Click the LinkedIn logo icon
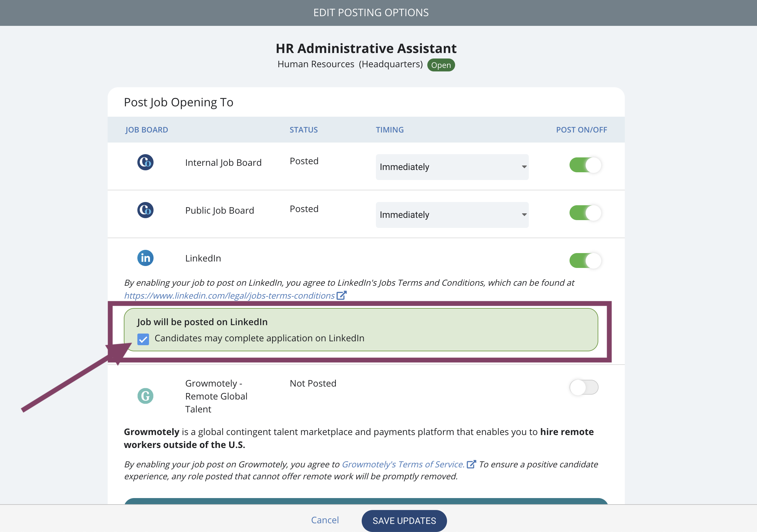 click(x=145, y=258)
